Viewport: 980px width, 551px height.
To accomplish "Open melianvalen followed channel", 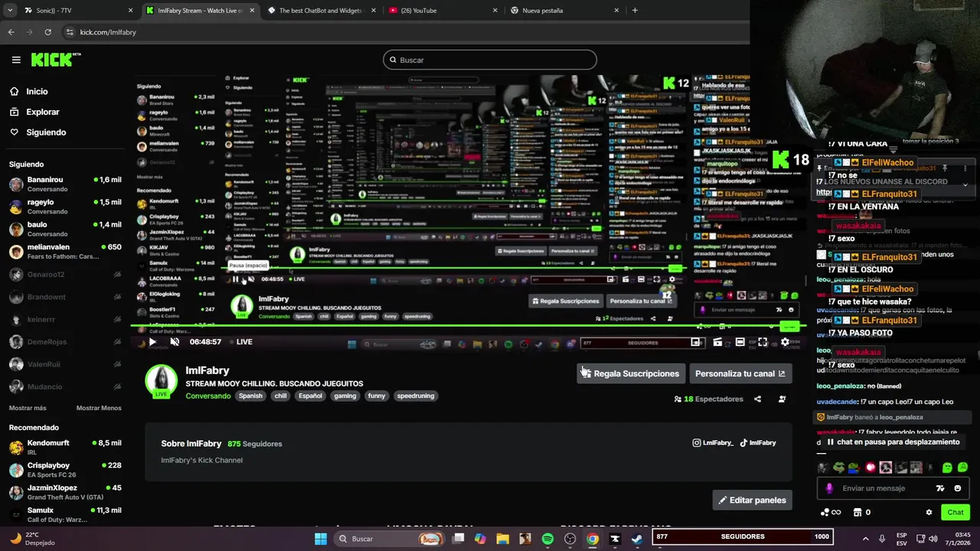I will (x=65, y=252).
